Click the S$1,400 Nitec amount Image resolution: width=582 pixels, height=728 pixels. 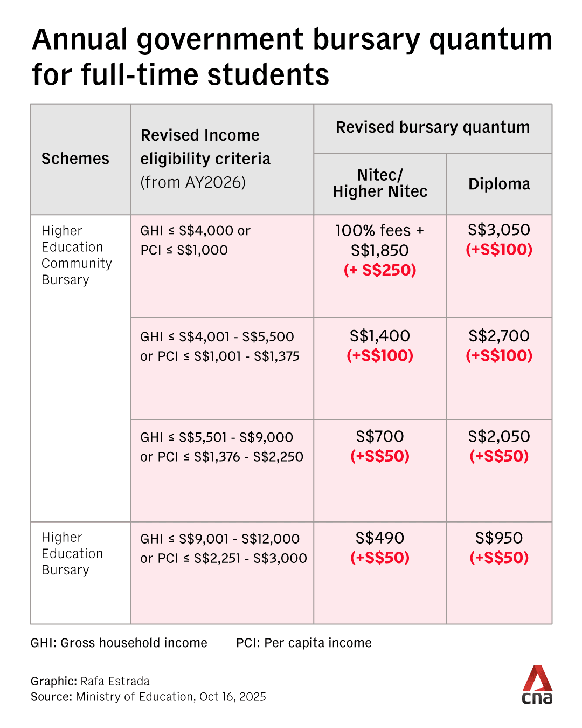[380, 336]
